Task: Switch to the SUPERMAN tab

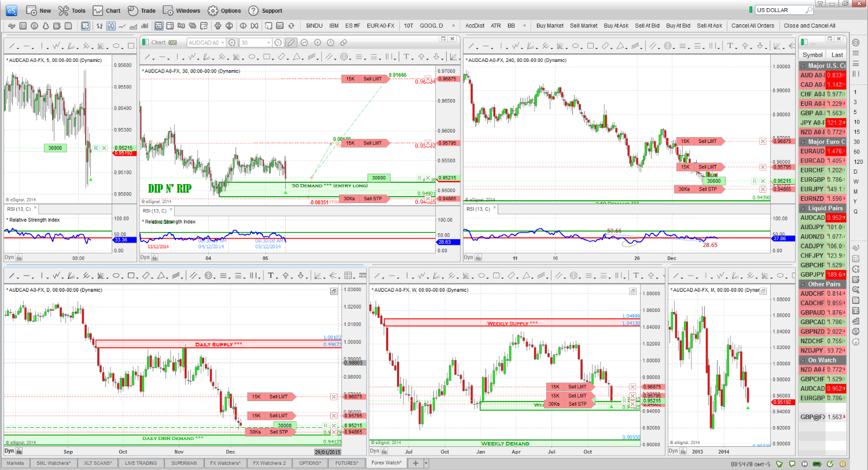Action: [183, 463]
